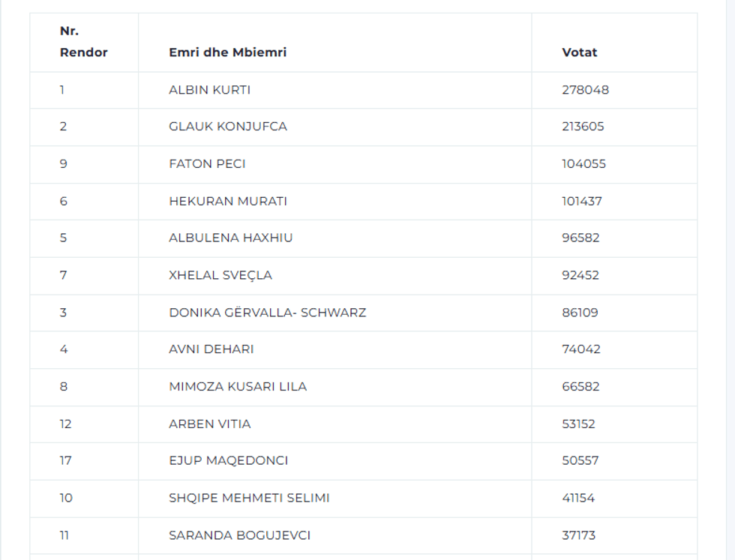735x560 pixels.
Task: Select the vote count 37173
Action: click(x=578, y=535)
